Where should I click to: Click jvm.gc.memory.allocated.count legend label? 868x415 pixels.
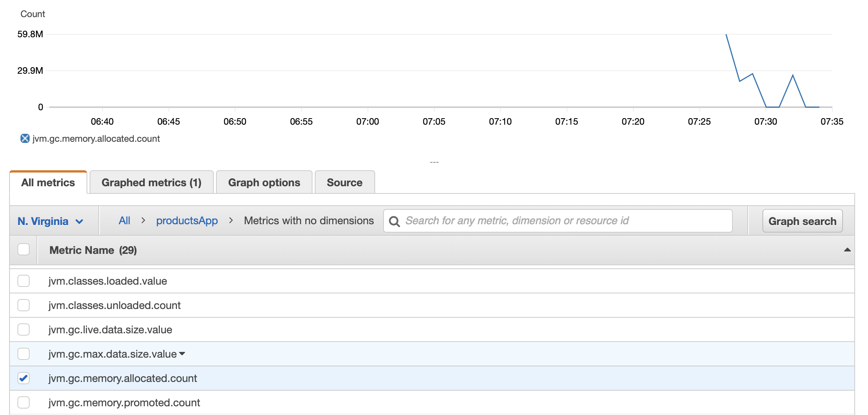tap(96, 139)
